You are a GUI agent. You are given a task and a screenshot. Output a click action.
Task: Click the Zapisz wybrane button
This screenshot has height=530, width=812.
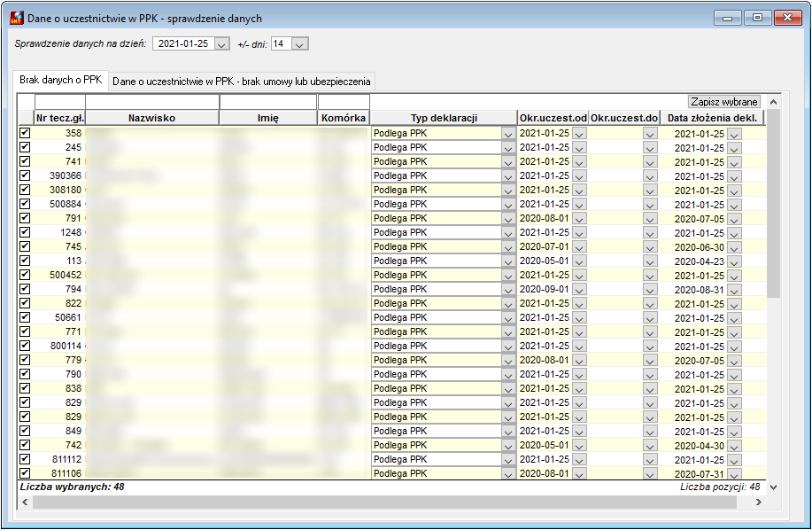pos(724,102)
